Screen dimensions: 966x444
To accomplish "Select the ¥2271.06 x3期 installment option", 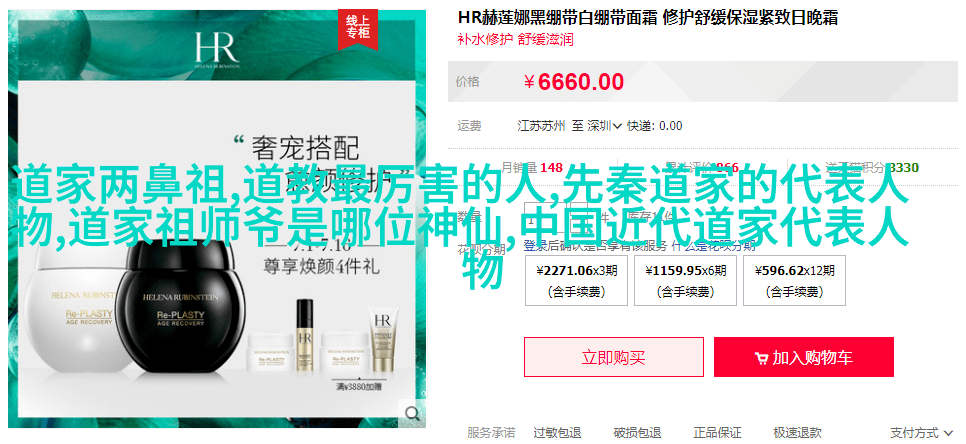I will pyautogui.click(x=576, y=280).
